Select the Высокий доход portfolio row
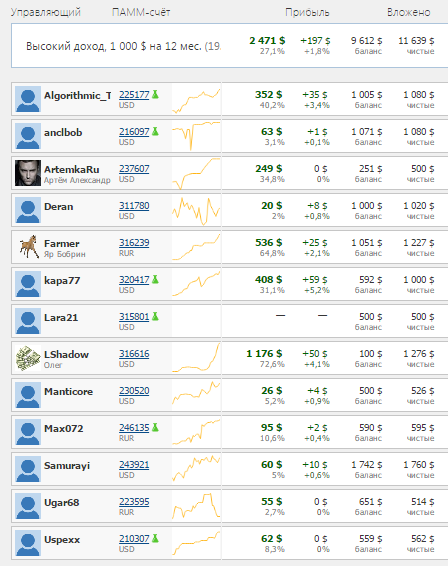Viewport: 448px width, 566px height. (x=230, y=46)
